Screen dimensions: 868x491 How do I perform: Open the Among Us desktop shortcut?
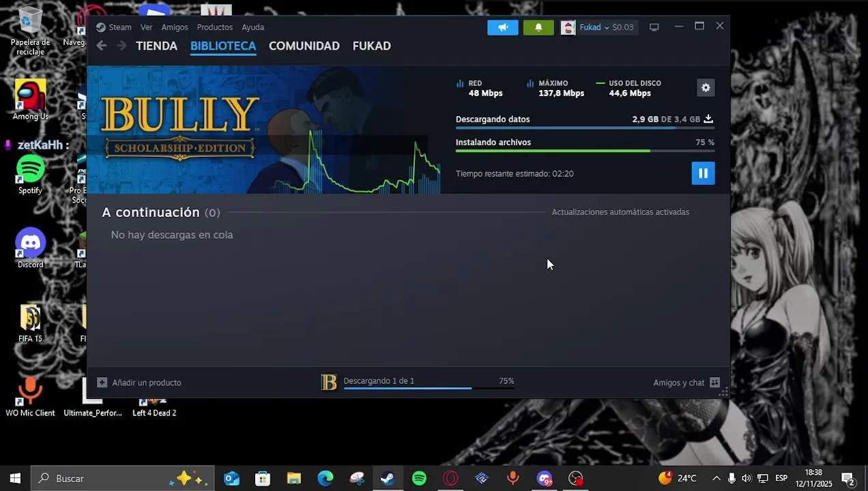[x=30, y=100]
